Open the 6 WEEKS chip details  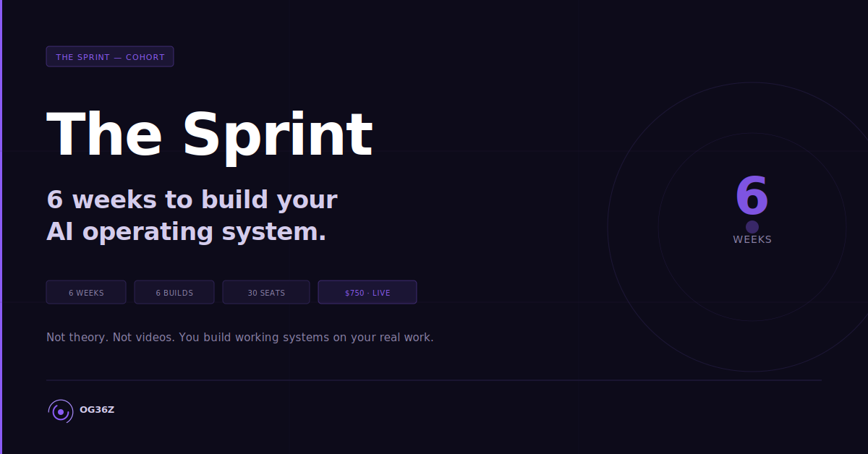(86, 292)
